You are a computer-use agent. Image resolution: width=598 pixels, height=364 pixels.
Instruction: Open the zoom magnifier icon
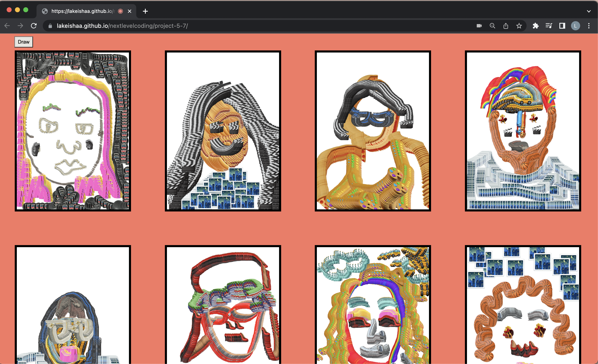pyautogui.click(x=493, y=26)
